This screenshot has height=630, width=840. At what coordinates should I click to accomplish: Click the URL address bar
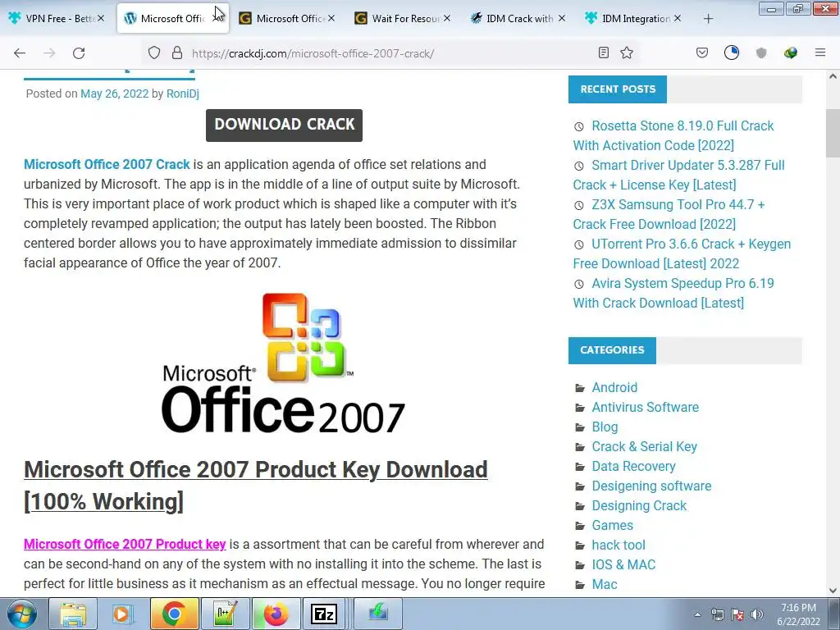click(391, 53)
